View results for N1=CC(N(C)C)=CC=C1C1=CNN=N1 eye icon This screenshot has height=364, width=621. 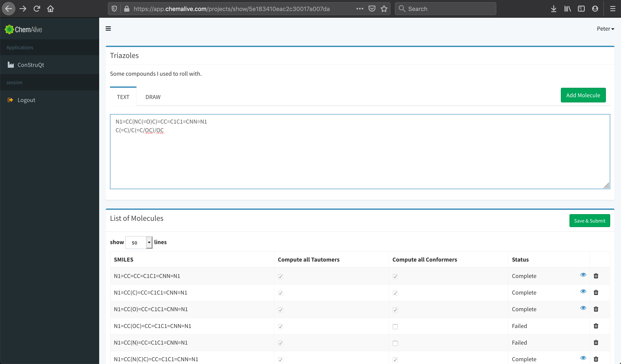tap(583, 358)
